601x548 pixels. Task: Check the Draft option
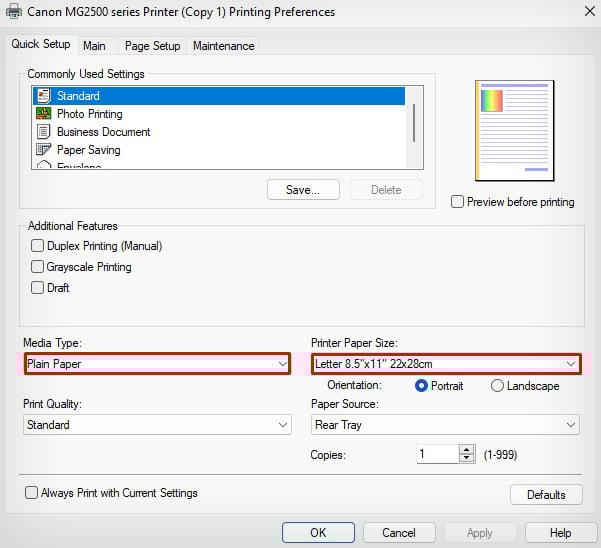[x=37, y=287]
